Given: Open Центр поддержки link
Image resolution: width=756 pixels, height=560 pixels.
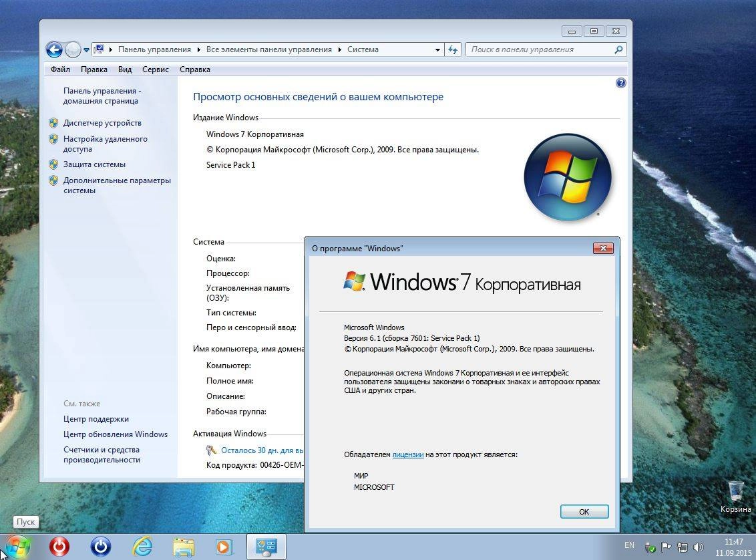Looking at the screenshot, I should (x=96, y=419).
